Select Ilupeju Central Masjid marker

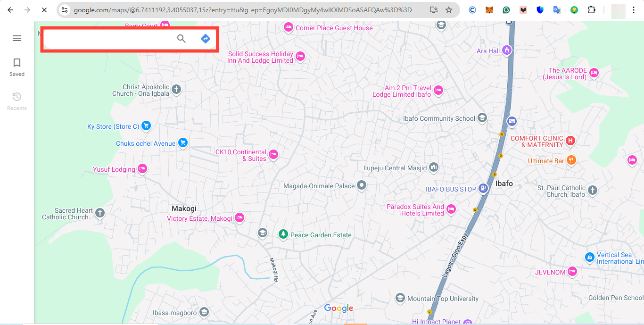pyautogui.click(x=434, y=167)
